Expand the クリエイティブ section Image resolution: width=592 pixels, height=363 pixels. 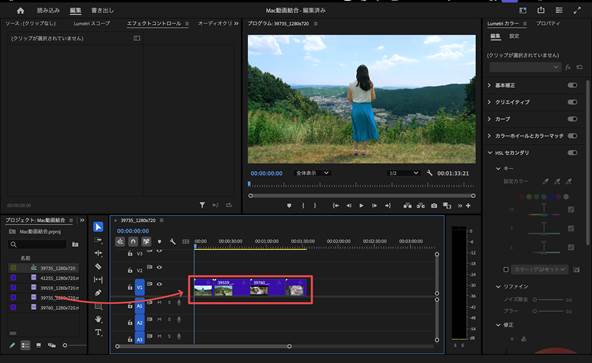coord(489,102)
